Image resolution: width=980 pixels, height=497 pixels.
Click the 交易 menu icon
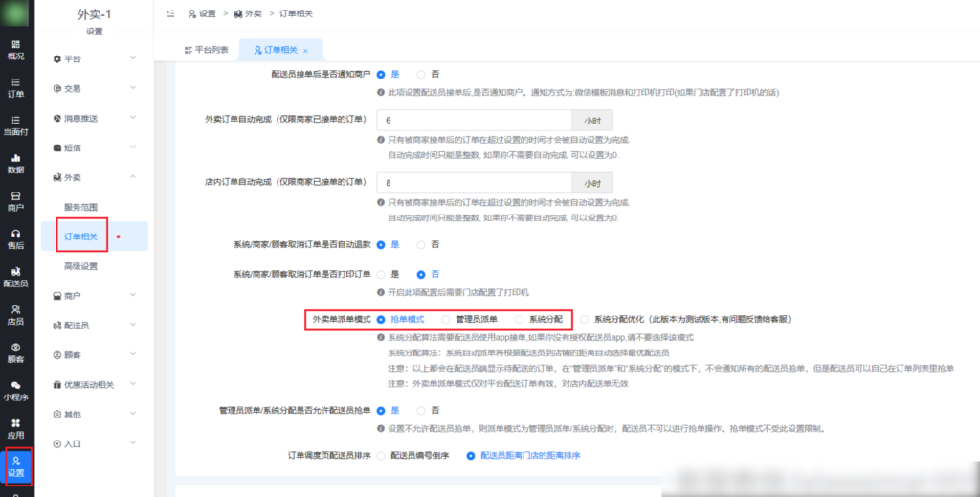57,89
